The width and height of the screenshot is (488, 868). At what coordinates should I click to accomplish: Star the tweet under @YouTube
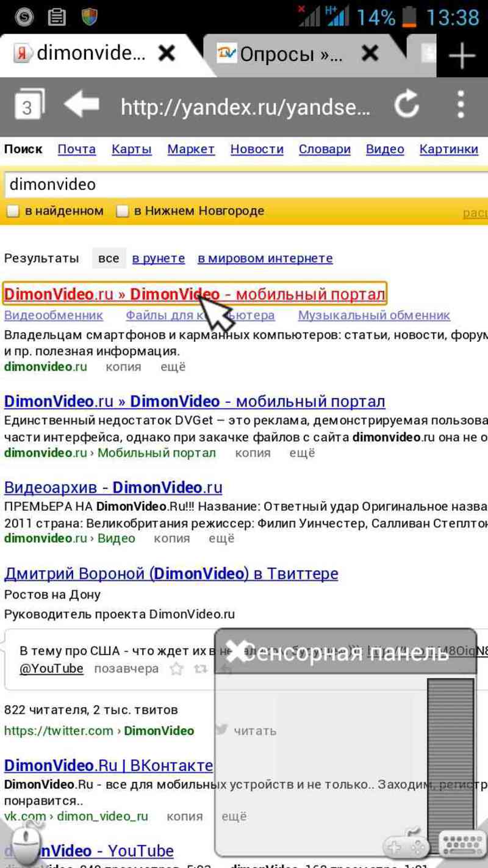[x=176, y=669]
